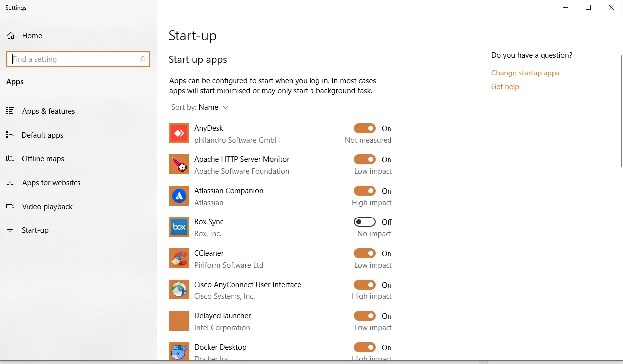Click the Get help link
The height and width of the screenshot is (364, 623).
point(505,87)
